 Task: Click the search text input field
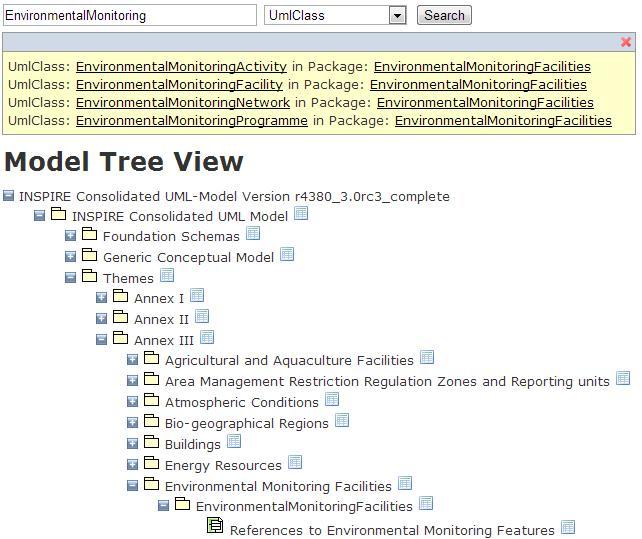pos(130,16)
